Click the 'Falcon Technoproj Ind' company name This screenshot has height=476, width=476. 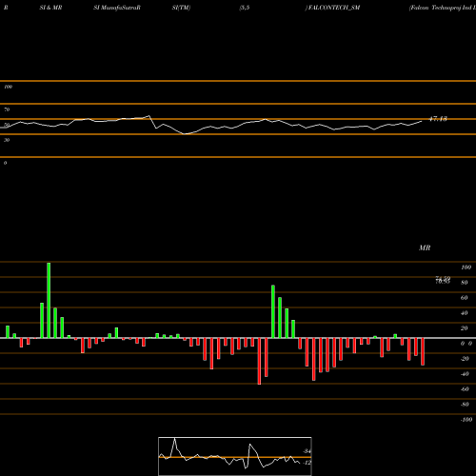[441, 8]
